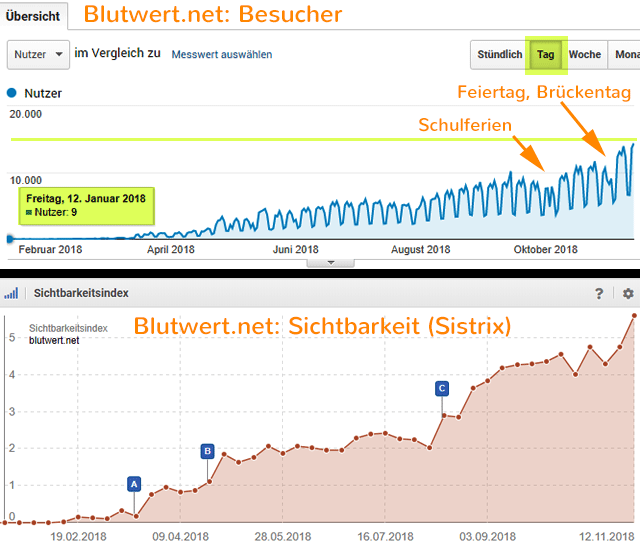Image resolution: width=640 pixels, height=549 pixels.
Task: Switch chart to Woche view
Action: tap(585, 55)
